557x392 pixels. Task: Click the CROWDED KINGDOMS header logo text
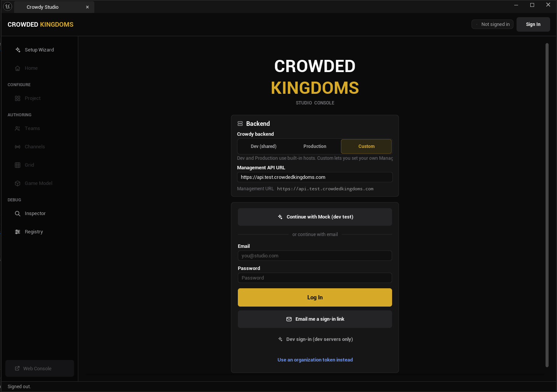40,24
